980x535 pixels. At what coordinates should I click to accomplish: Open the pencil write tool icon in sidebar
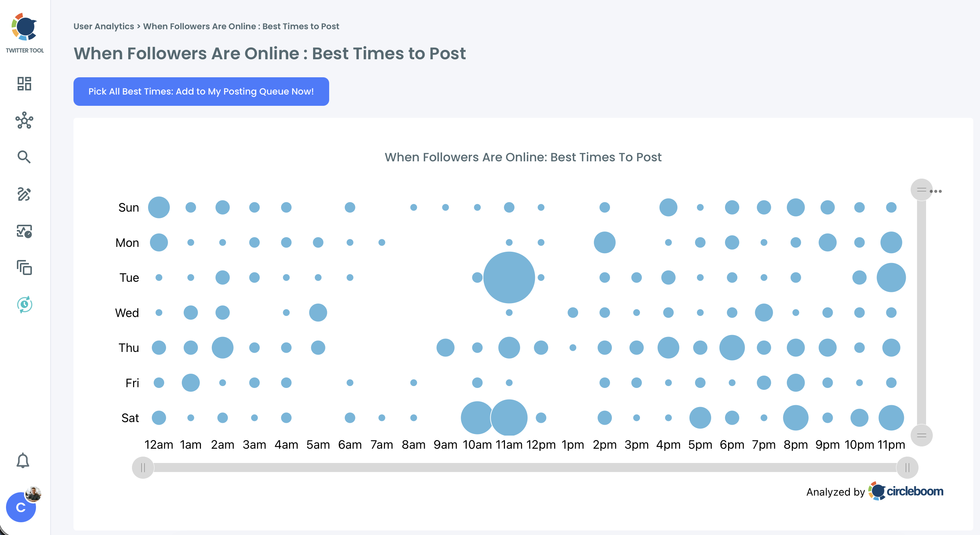coord(24,194)
